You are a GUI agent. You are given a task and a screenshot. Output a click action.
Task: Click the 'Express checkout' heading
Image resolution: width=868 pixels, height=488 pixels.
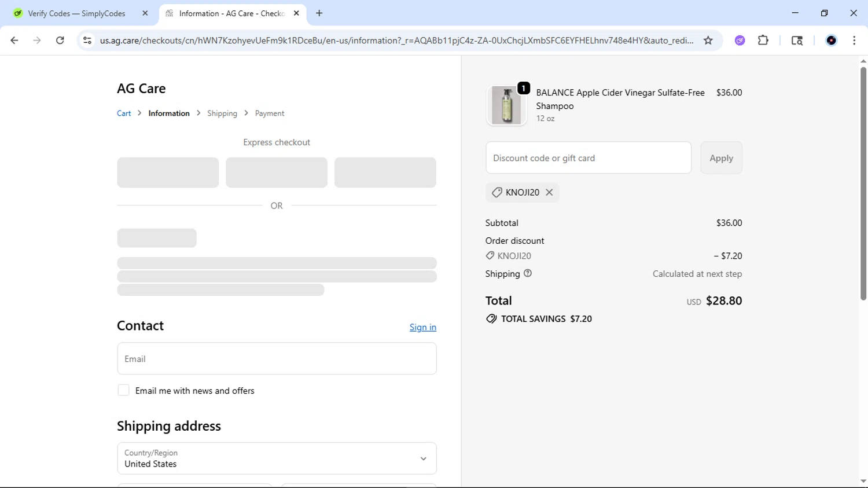tap(277, 142)
